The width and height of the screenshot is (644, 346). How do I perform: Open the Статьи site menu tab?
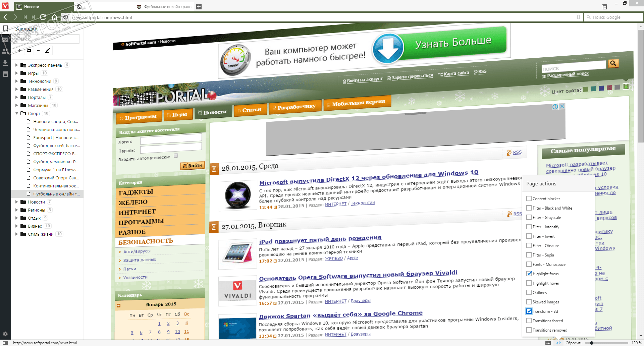coord(250,110)
